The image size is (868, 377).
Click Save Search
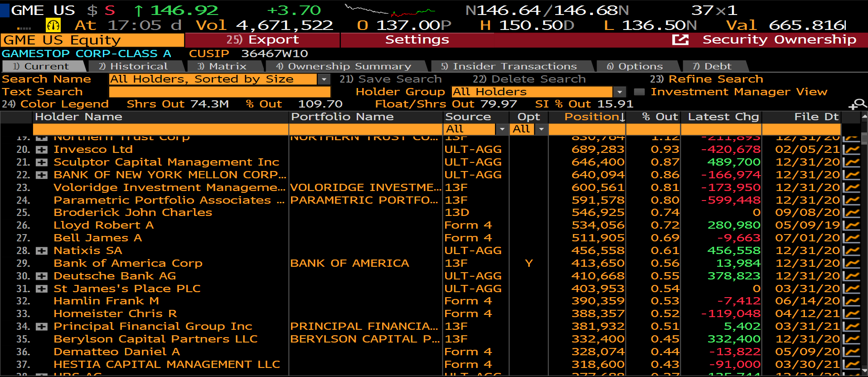[391, 79]
